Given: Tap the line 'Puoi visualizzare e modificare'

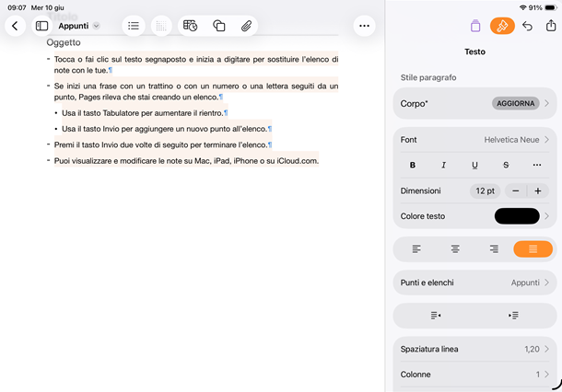Looking at the screenshot, I should [x=186, y=161].
